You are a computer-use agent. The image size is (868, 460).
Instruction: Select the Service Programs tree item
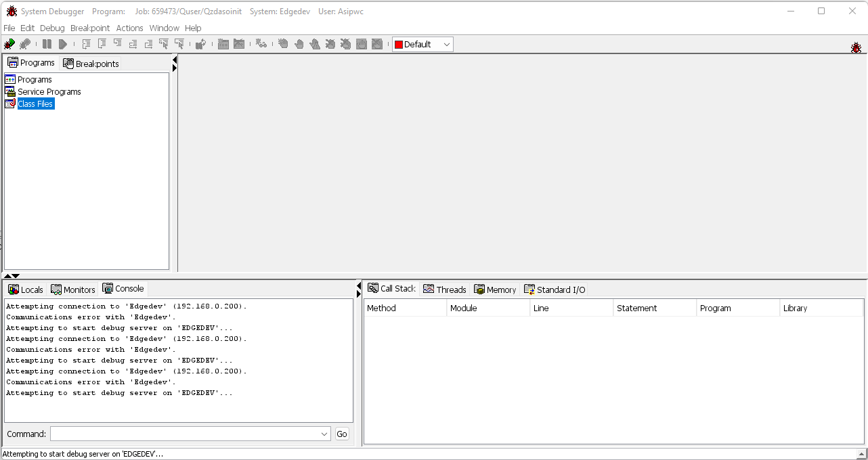click(49, 91)
